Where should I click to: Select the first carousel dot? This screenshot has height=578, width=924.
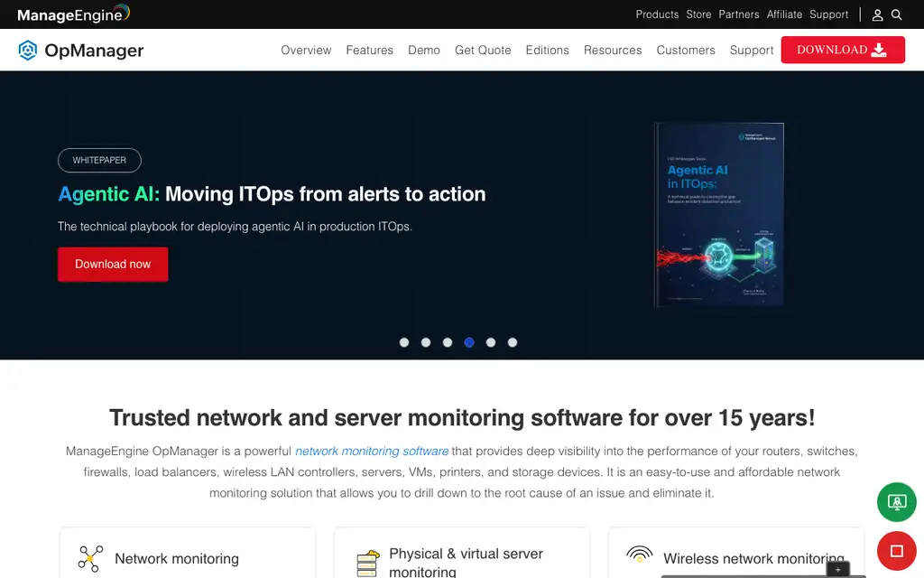tap(404, 342)
